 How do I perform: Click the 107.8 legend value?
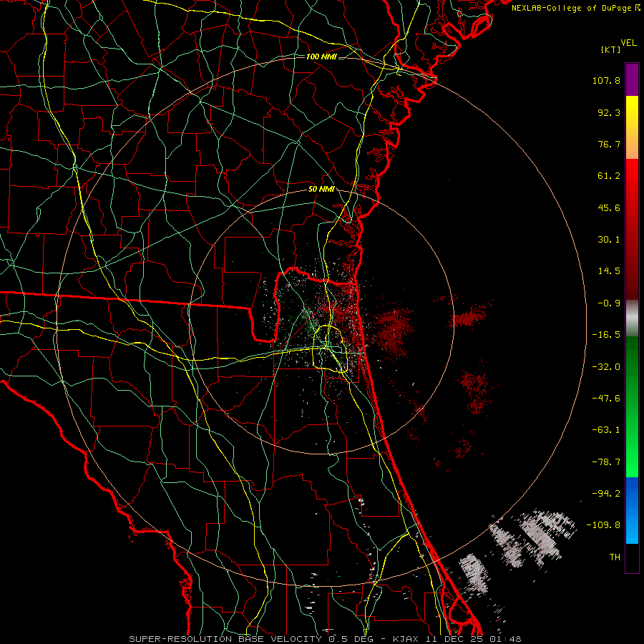tap(606, 80)
